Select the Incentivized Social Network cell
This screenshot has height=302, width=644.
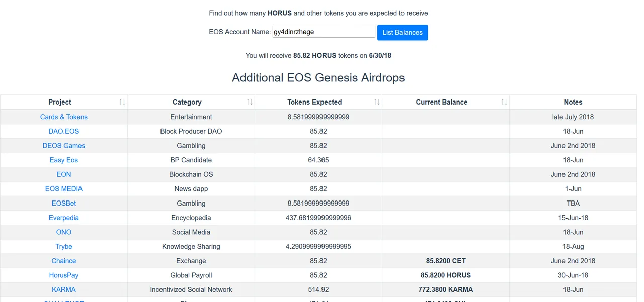[191, 289]
